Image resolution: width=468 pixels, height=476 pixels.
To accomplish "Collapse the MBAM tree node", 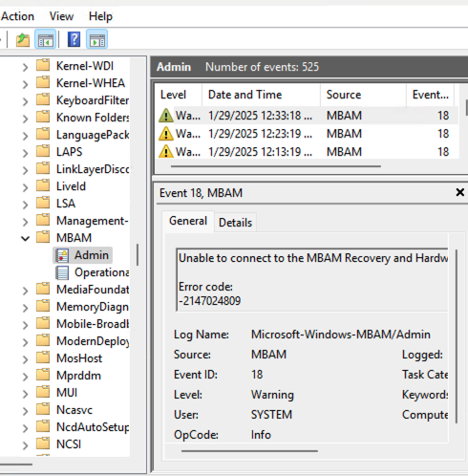I will [x=25, y=238].
